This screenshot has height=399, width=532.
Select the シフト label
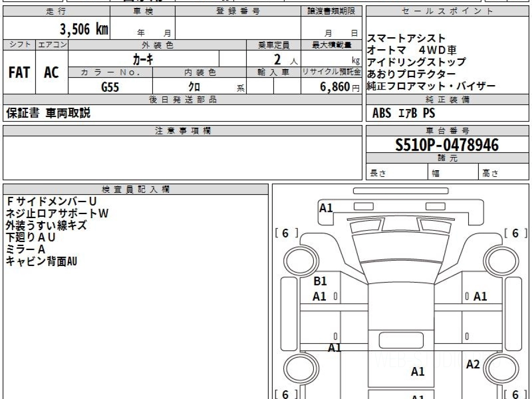click(x=20, y=45)
